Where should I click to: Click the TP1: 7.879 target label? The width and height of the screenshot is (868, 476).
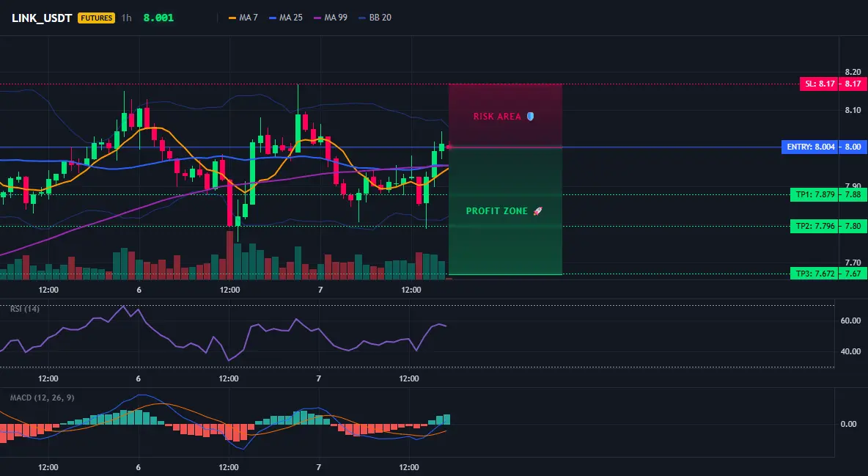[814, 194]
